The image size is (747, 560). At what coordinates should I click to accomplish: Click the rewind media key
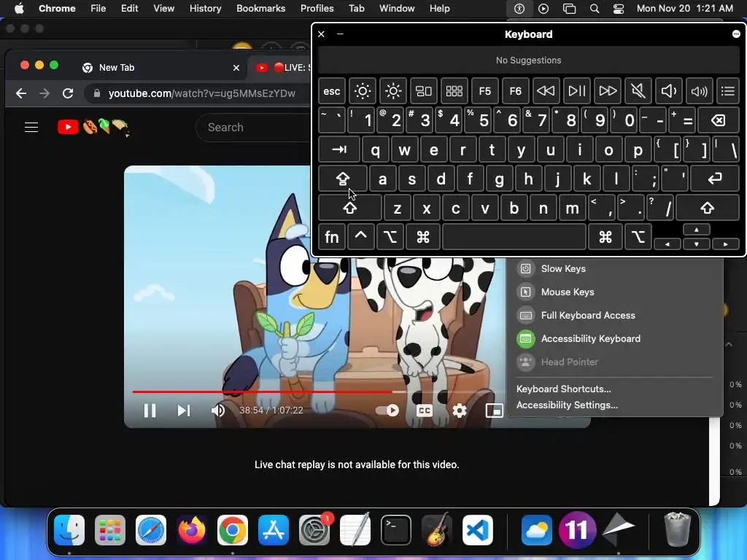click(x=546, y=91)
